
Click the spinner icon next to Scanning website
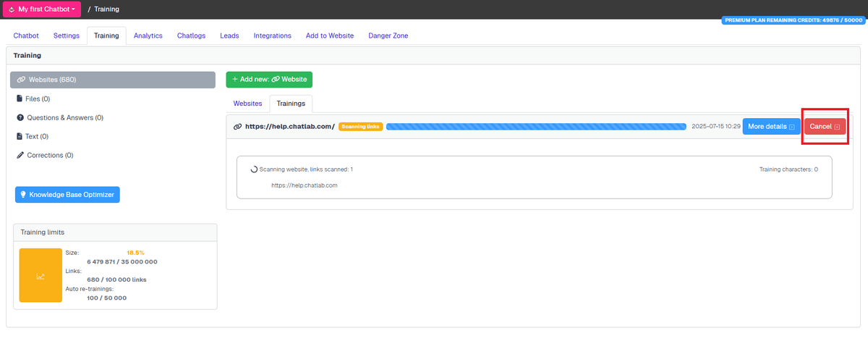coord(254,169)
